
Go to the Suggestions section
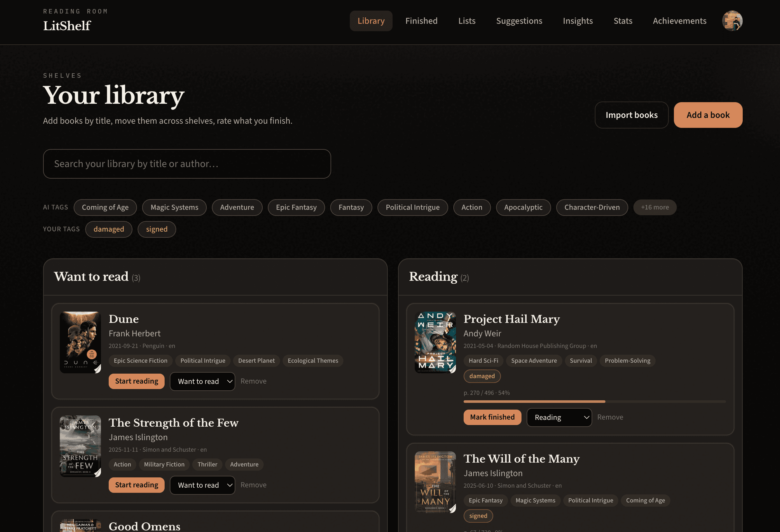click(x=519, y=21)
